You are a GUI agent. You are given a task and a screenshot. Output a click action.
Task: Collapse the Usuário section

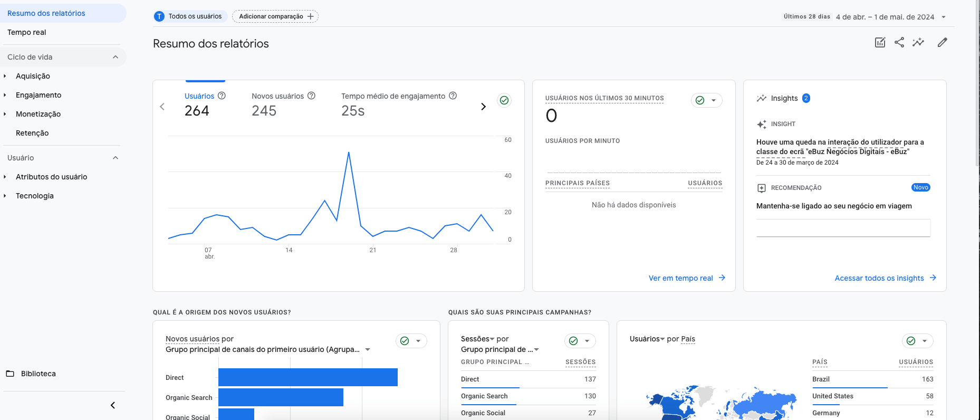[116, 158]
